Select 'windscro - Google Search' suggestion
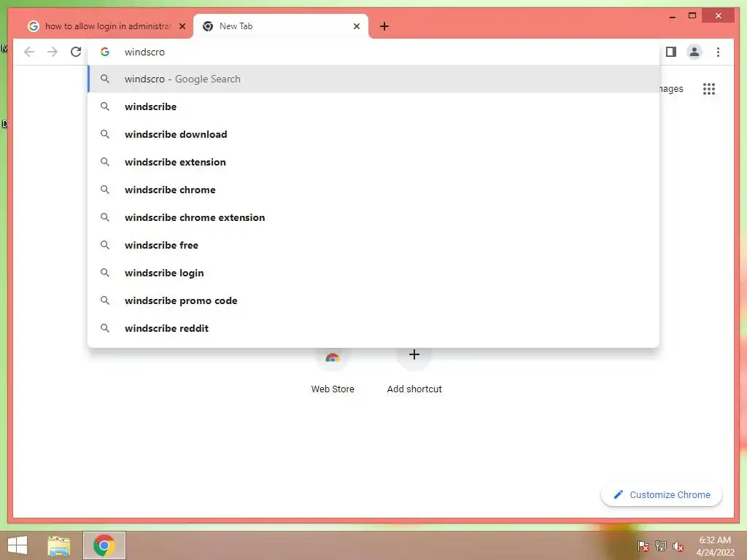The width and height of the screenshot is (747, 560). click(x=373, y=79)
